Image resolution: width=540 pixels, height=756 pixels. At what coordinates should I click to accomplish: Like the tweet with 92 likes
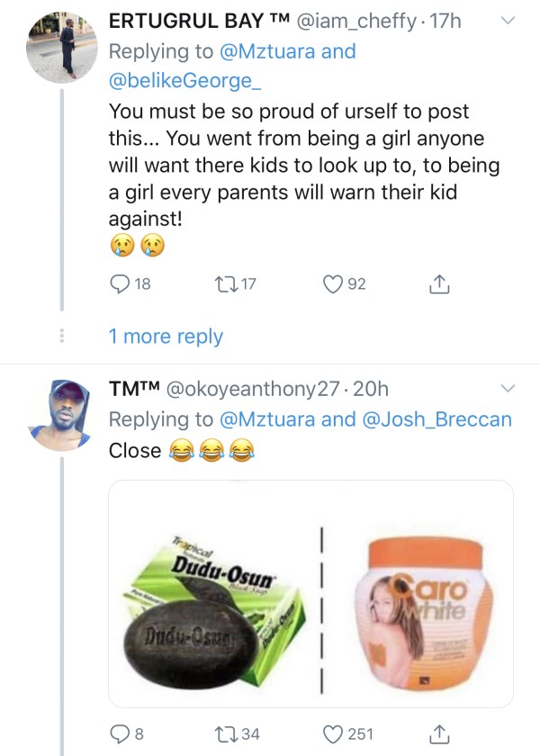pos(334,284)
